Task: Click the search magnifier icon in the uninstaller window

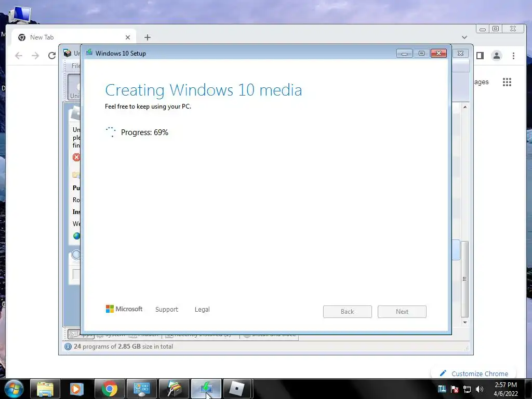Action: [76, 255]
